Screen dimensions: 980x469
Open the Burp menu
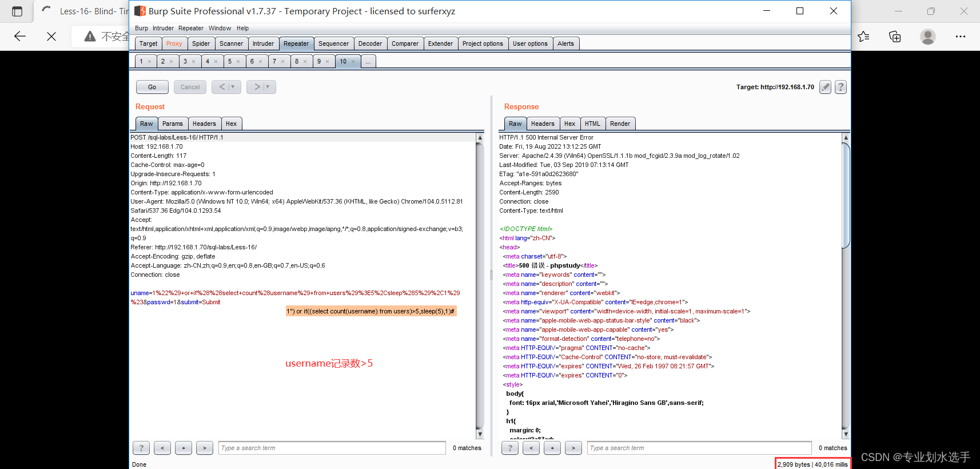coord(141,28)
